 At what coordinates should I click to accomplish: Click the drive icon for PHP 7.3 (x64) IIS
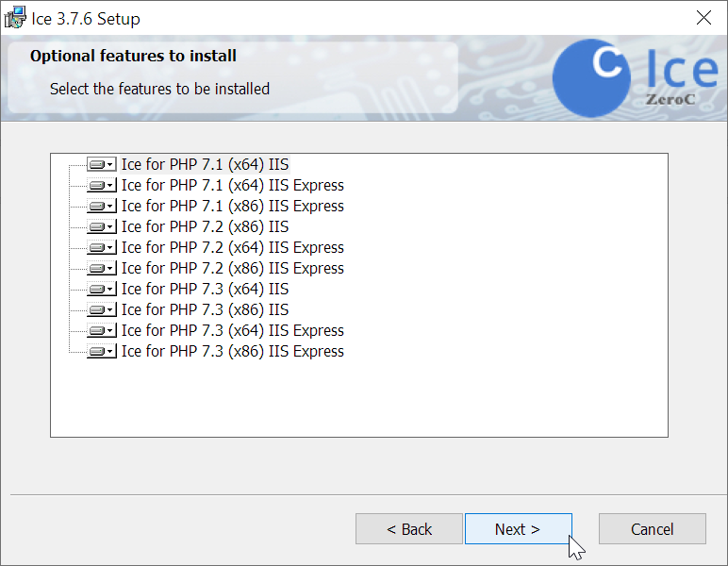point(101,289)
